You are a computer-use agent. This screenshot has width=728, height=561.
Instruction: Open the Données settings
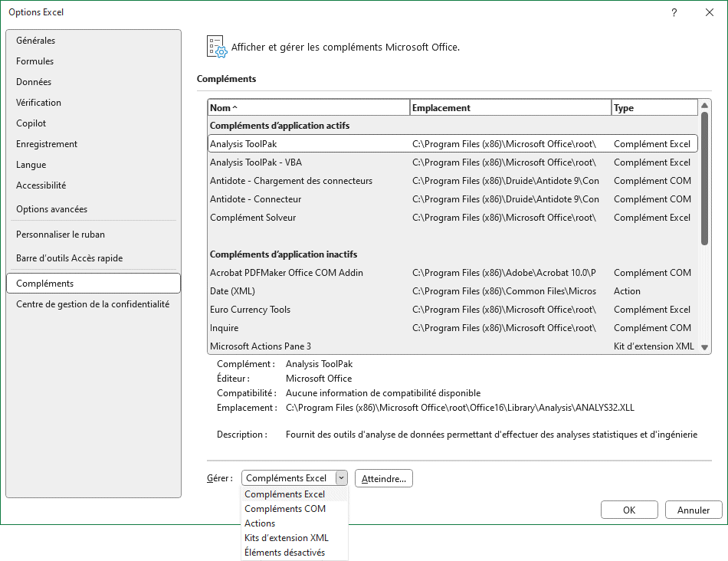tap(93, 82)
